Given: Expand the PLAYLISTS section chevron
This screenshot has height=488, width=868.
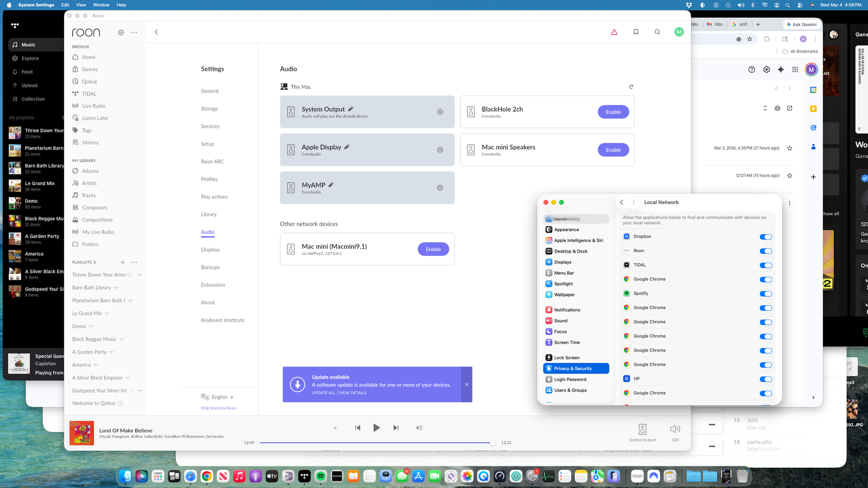Looking at the screenshot, I should [x=94, y=262].
